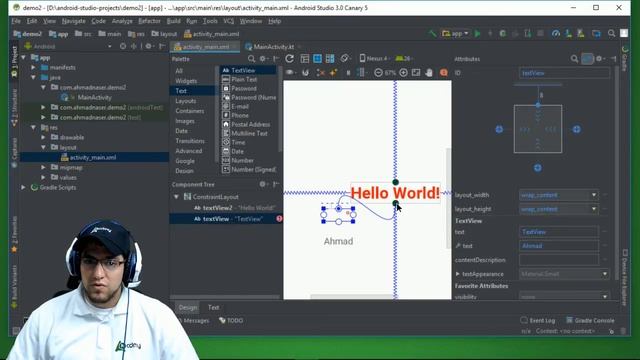Click the ID input field showing textView
Viewport: 640px width, 360px height.
564,73
